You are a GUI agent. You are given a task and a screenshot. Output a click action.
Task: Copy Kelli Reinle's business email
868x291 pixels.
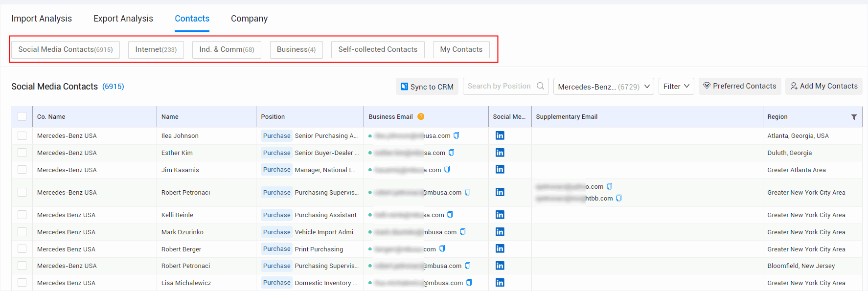(450, 215)
